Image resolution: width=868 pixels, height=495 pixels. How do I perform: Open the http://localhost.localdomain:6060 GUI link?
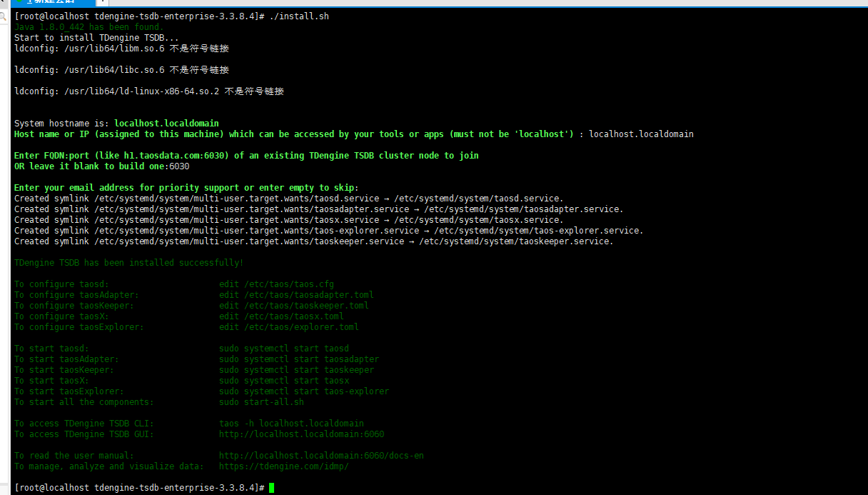pos(301,434)
